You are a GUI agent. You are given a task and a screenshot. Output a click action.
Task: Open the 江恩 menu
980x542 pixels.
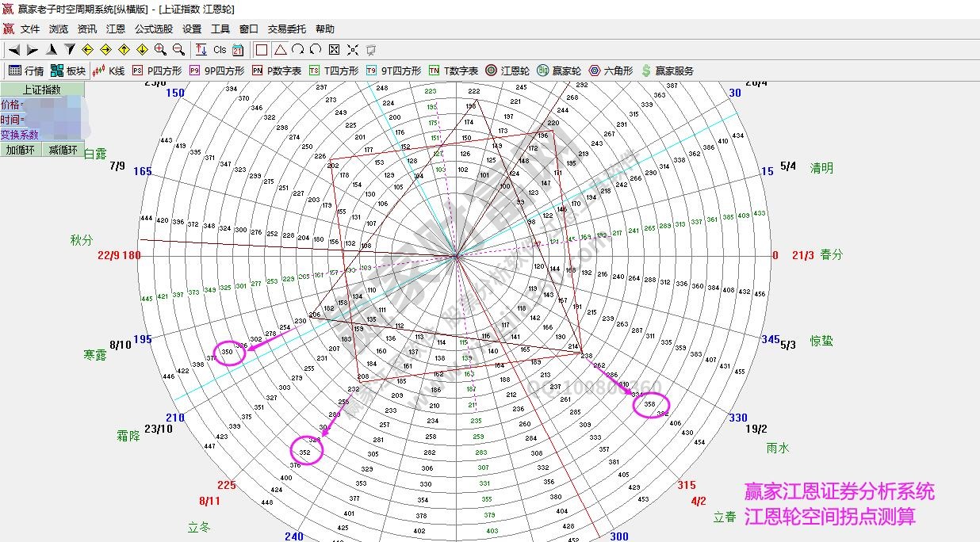tap(116, 29)
